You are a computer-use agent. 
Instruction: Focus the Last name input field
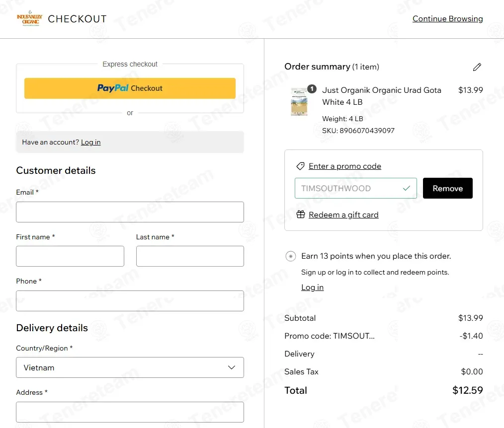pyautogui.click(x=190, y=256)
